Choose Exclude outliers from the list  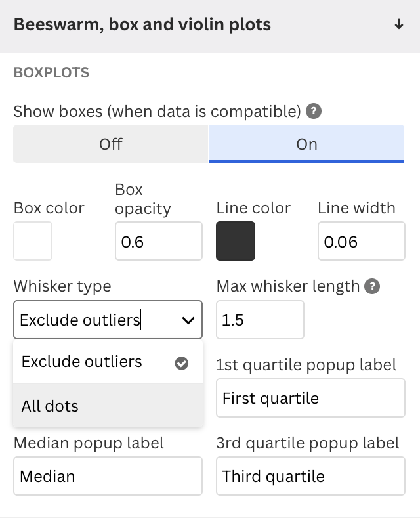pos(108,362)
